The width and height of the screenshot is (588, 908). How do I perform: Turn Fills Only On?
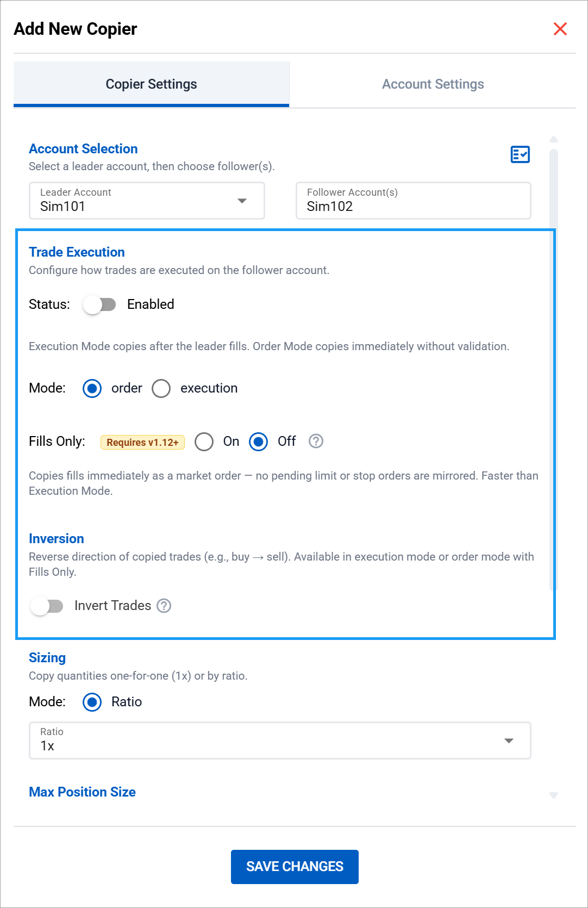coord(204,441)
